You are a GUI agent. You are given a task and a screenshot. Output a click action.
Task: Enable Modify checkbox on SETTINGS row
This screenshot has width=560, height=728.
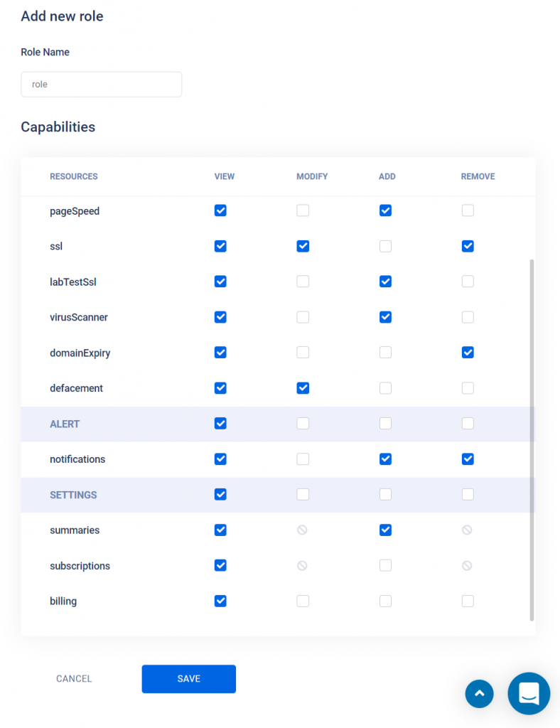(x=303, y=495)
